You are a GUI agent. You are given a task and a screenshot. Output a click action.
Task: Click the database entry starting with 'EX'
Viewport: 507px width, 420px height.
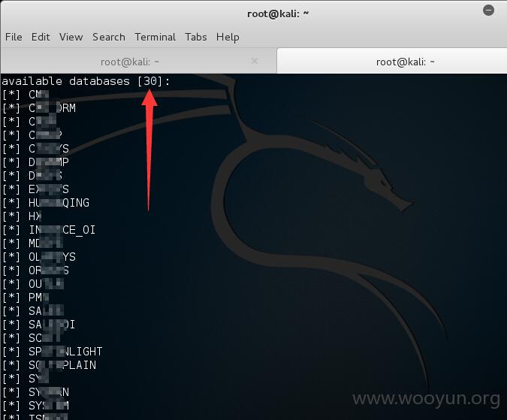click(35, 189)
